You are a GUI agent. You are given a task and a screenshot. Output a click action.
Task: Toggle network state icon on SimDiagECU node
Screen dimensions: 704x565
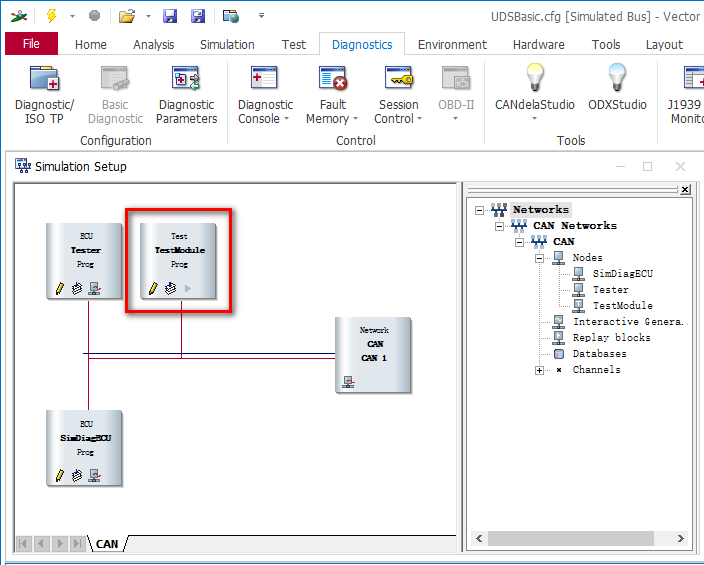coord(94,475)
